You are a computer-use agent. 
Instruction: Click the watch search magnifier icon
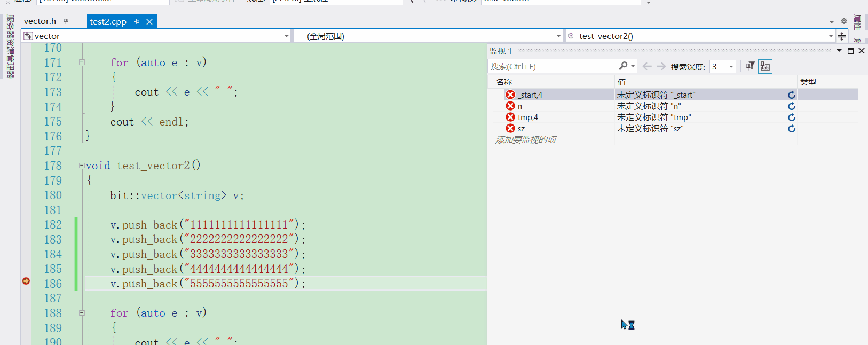tap(623, 66)
